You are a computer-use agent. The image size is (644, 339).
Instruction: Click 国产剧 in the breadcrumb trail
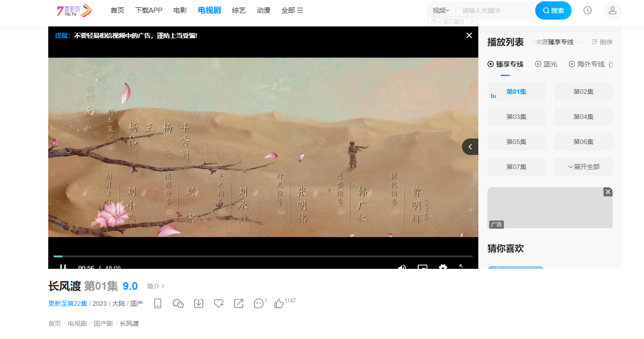point(103,324)
